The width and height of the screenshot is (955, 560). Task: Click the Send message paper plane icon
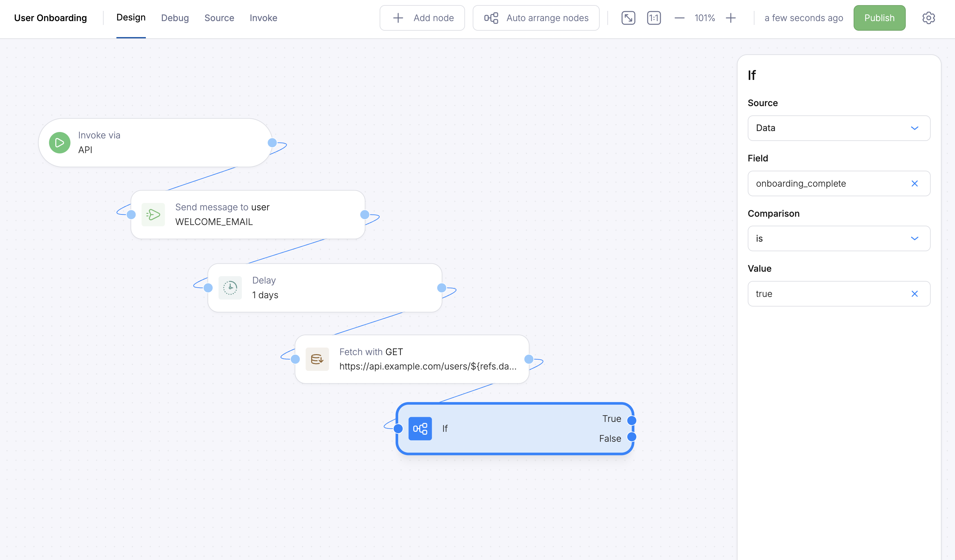pyautogui.click(x=153, y=215)
